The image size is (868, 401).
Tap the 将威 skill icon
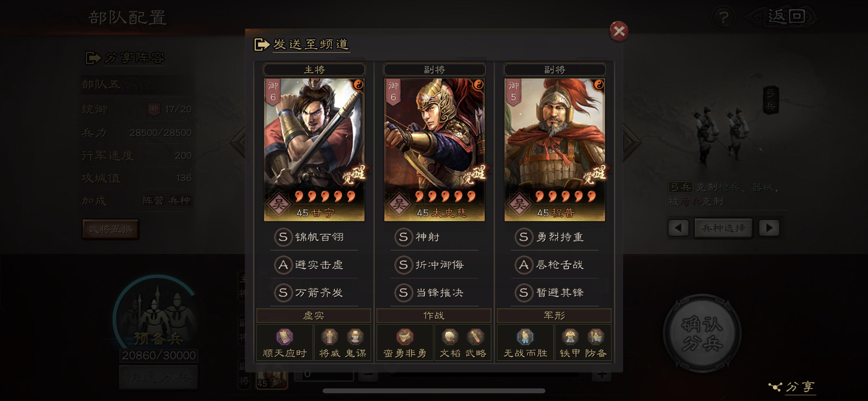[x=329, y=337]
